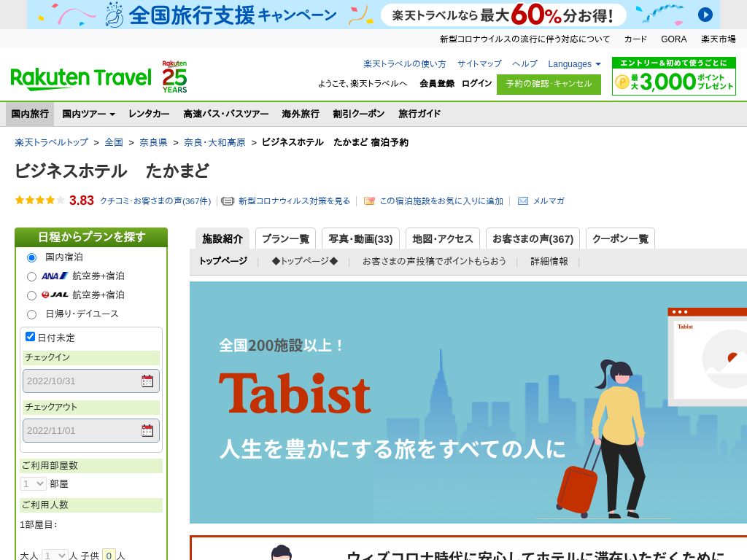747x560 pixels.
Task: Select the JAL 航空券+宿泊 radio button
Action: [x=31, y=296]
